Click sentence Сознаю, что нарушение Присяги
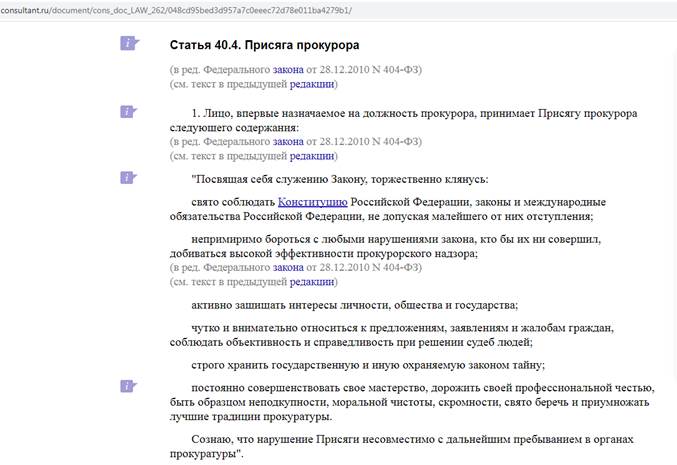The width and height of the screenshot is (677, 465). tap(401, 446)
